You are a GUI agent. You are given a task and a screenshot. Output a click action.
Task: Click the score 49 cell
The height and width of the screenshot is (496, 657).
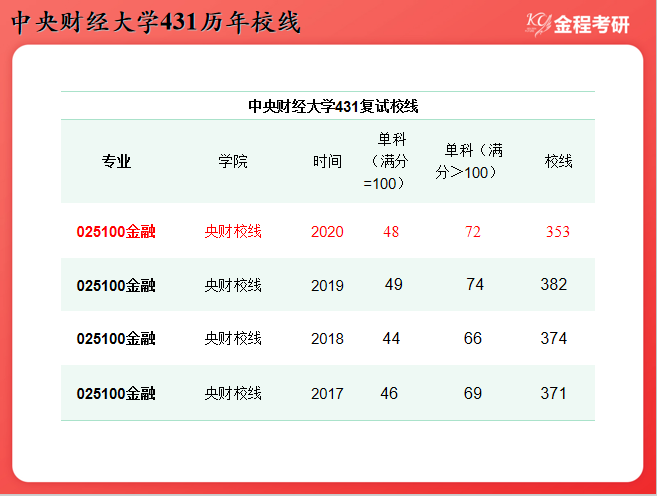pos(394,284)
